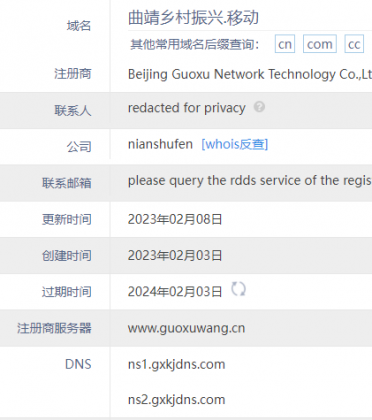Viewport: 372px width, 420px height.
Task: Click the company name nianshufen
Action: [160, 144]
